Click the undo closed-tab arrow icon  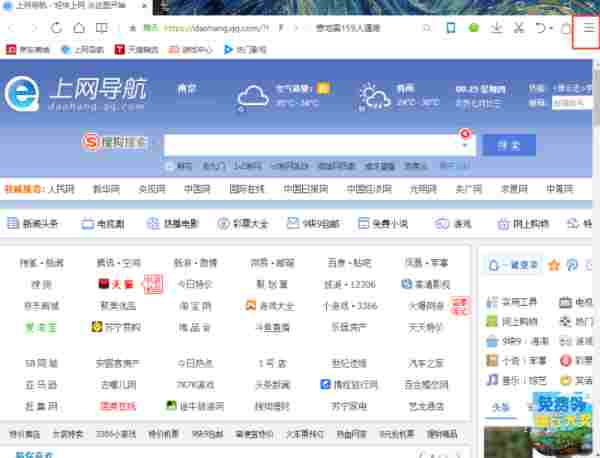tap(540, 28)
